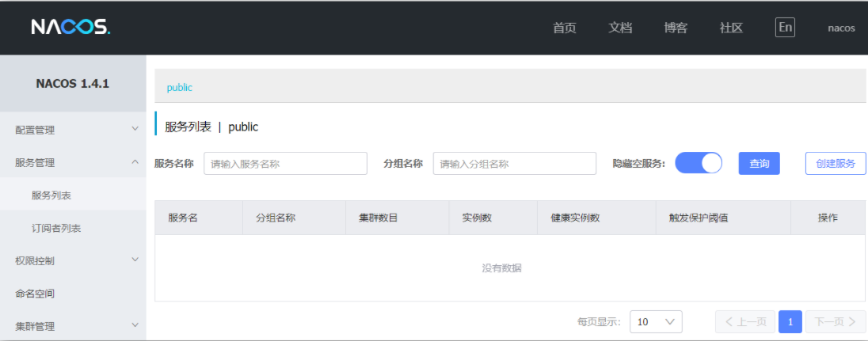Open the 配置管理 sidebar section
868x341 pixels.
(73, 130)
